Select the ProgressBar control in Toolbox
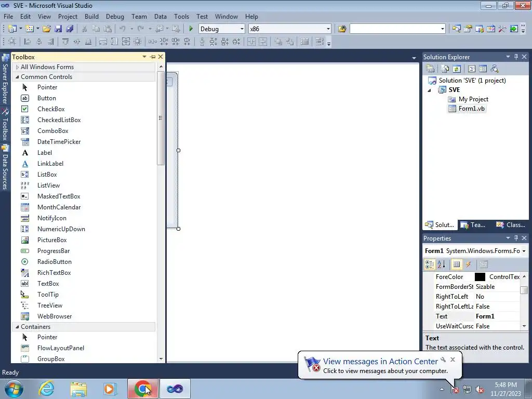Screen dimensions: 532x399 (54, 251)
